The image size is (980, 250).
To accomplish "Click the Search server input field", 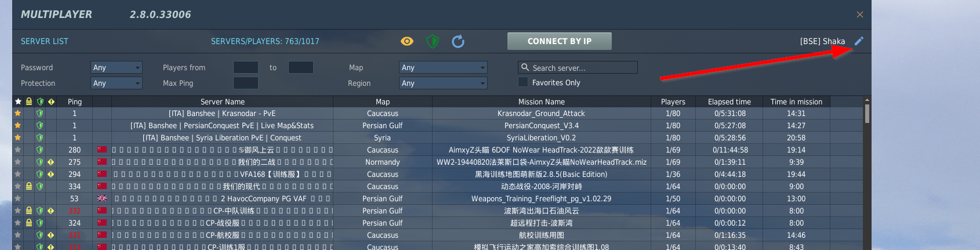I will click(x=578, y=67).
